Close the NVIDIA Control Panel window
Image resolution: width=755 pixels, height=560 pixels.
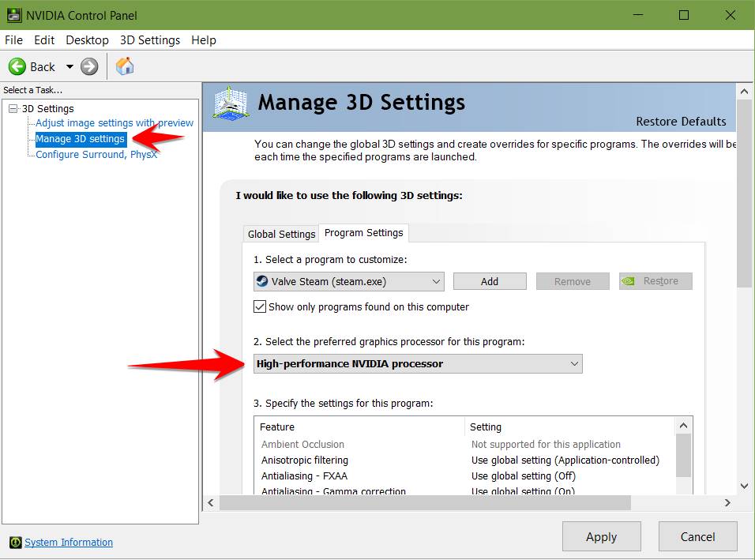tap(730, 15)
